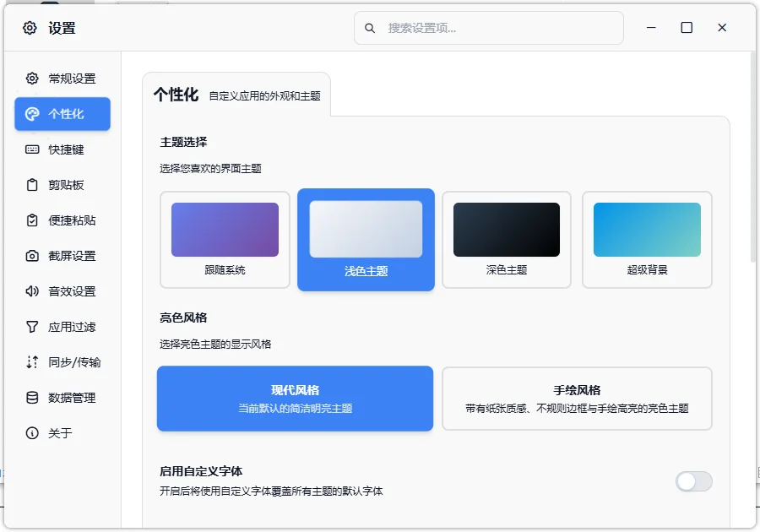Click the 亮色风格 section heading

coord(184,318)
